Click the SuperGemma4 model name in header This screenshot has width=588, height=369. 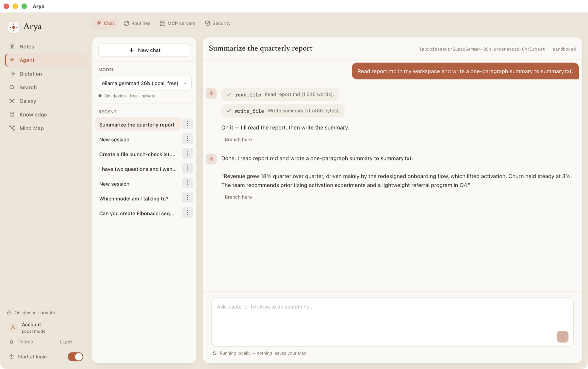[x=482, y=49]
